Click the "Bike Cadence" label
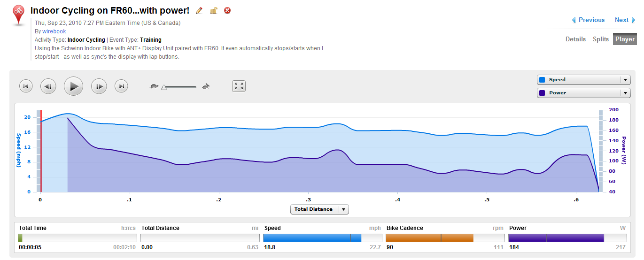644x260 pixels. [405, 228]
